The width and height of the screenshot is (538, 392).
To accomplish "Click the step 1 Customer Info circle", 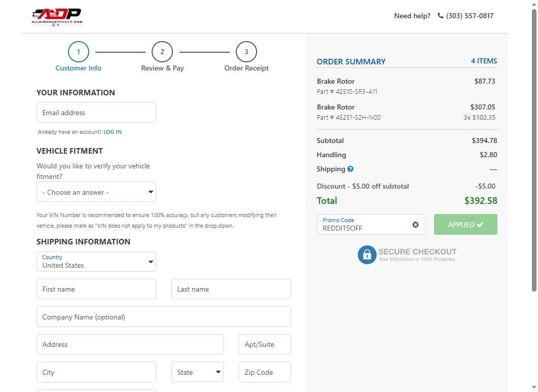I will tap(78, 52).
